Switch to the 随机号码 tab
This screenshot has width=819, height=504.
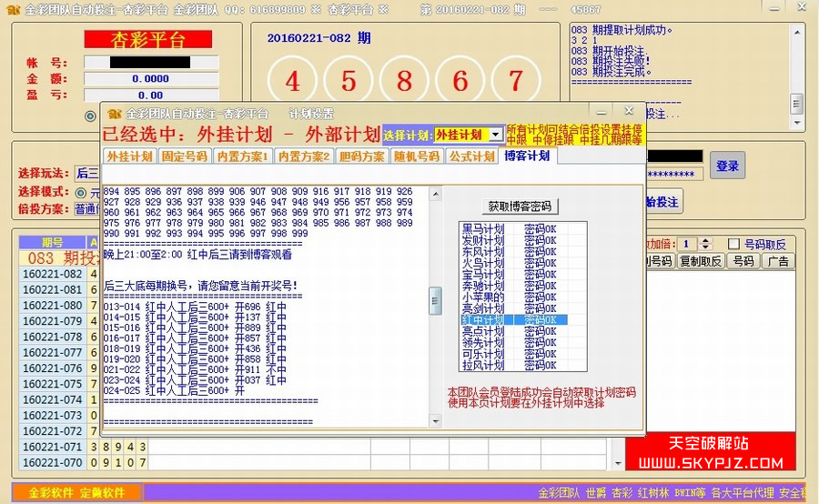(417, 156)
